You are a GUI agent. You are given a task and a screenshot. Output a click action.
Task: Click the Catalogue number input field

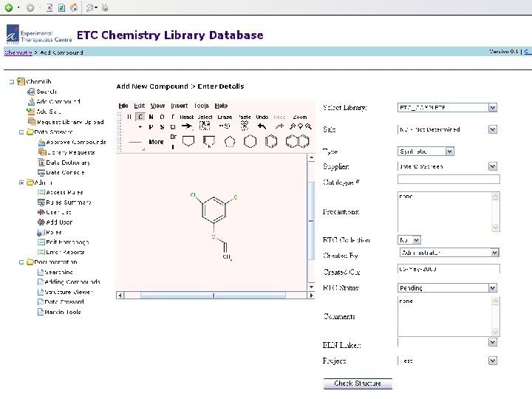(449, 179)
